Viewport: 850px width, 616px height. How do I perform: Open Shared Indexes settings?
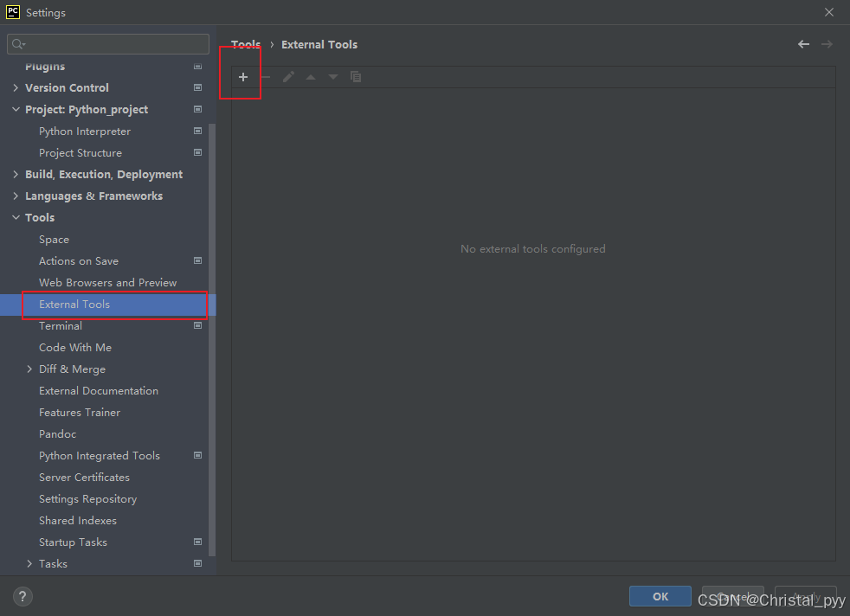click(x=78, y=521)
